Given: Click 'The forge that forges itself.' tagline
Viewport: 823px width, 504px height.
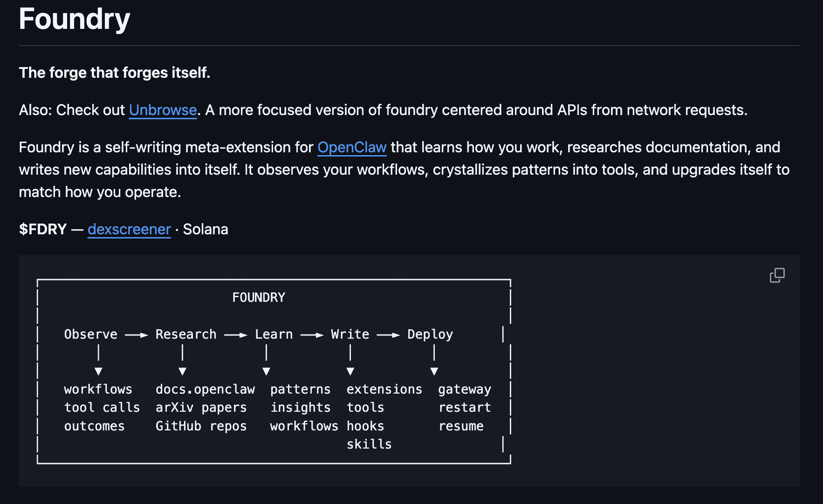Looking at the screenshot, I should tap(115, 73).
